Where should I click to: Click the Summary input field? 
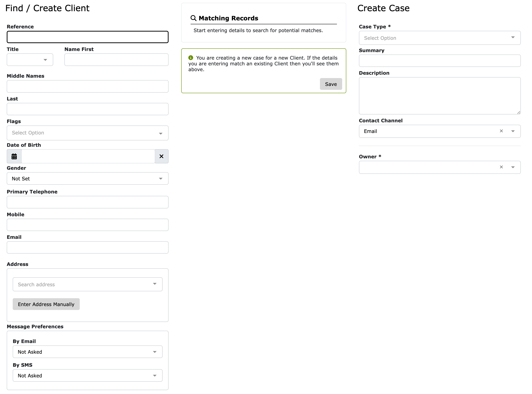pyautogui.click(x=440, y=61)
